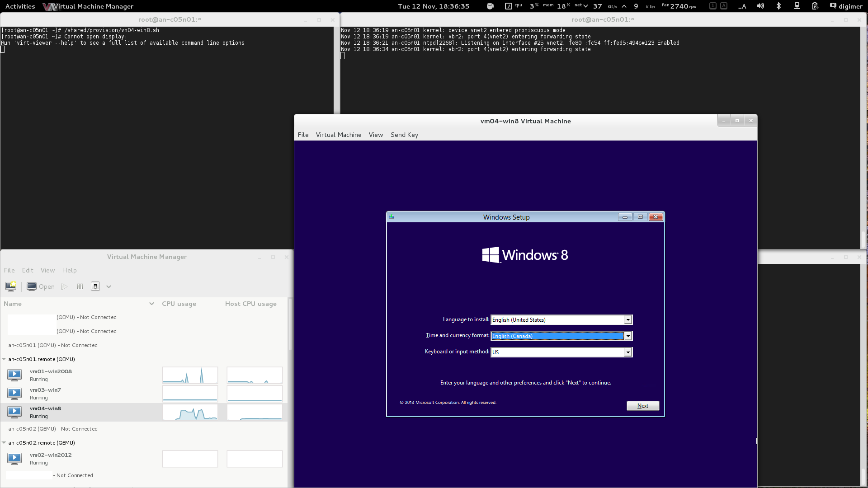Open the Bluetooth icon in top bar
Viewport: 868px width, 488px height.
point(778,6)
